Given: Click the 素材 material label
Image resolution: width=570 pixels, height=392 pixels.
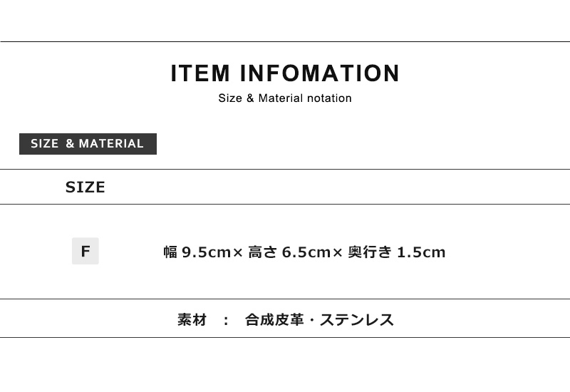Looking at the screenshot, I should click(192, 320).
